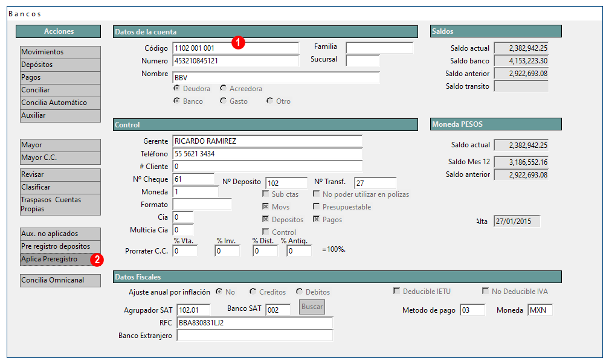Click the Nombre field showing BBV
Image resolution: width=609 pixels, height=364 pixels.
point(275,78)
